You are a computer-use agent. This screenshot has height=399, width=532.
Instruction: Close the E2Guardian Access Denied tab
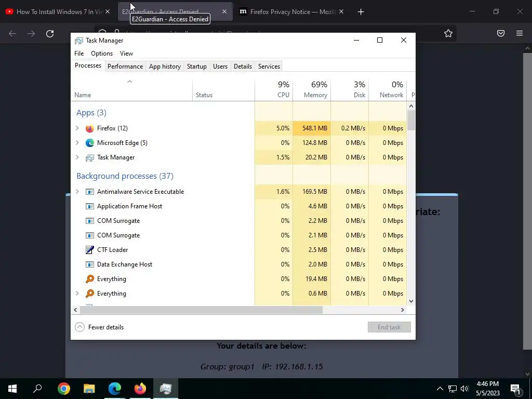coord(224,11)
